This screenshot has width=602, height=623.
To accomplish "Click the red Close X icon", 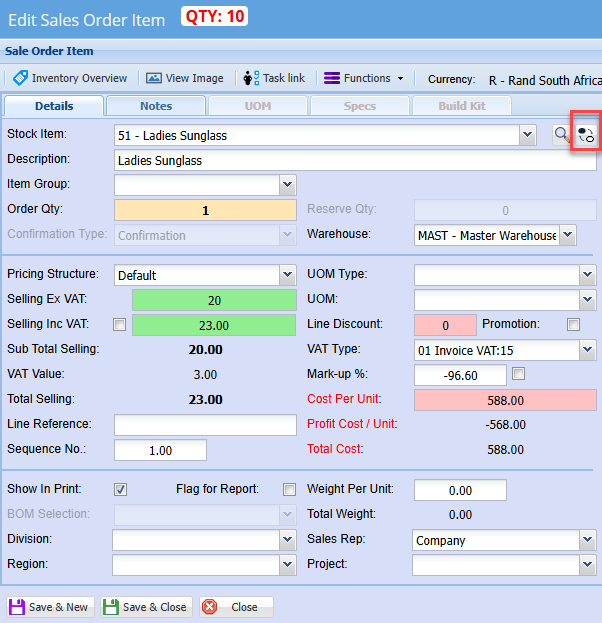I will click(x=209, y=607).
